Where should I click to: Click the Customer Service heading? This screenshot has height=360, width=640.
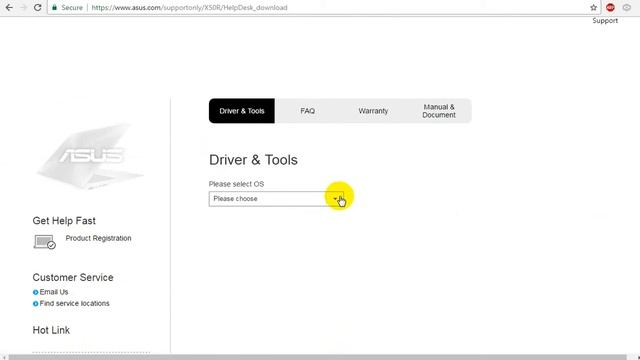pos(73,278)
